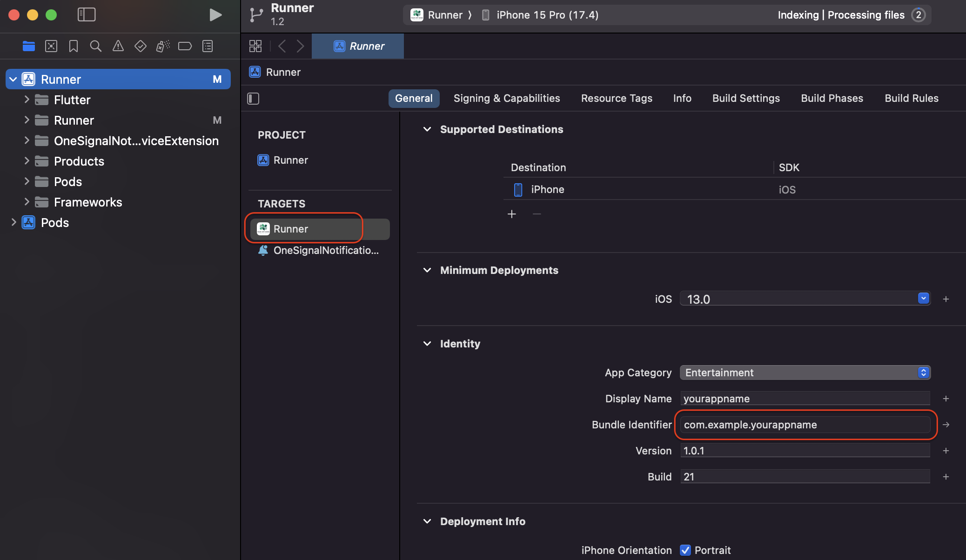Screen dimensions: 966x560
Task: Add a new supported destination
Action: pos(512,214)
